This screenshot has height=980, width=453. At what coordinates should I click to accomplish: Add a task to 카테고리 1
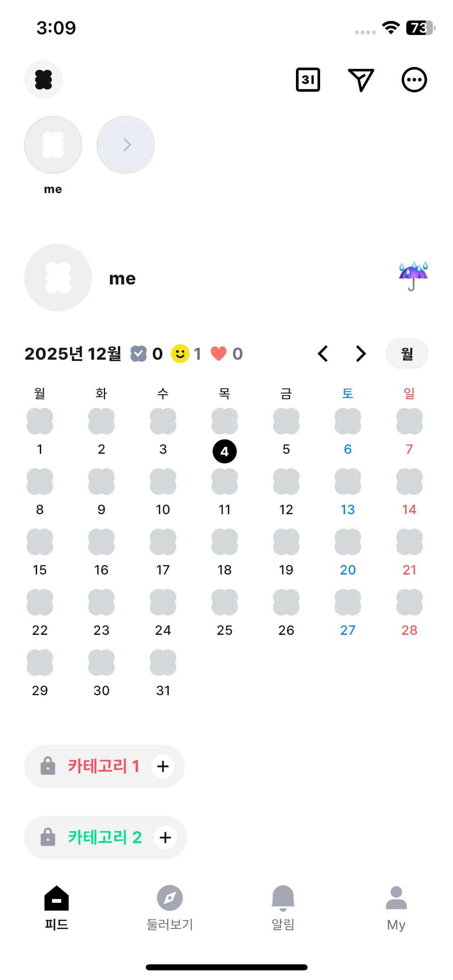point(163,766)
